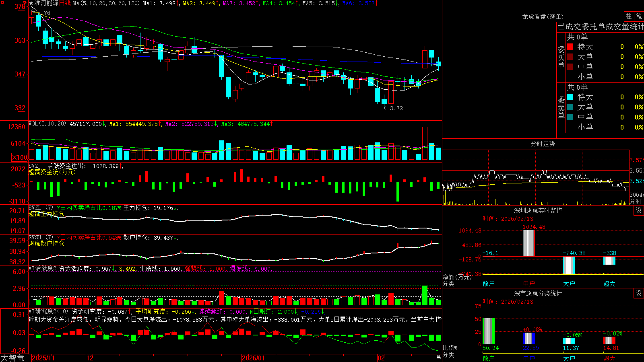The image size is (644, 362).
Task: Click the 时间: 2026/02/13 label in 实时监控
Action: (508, 219)
